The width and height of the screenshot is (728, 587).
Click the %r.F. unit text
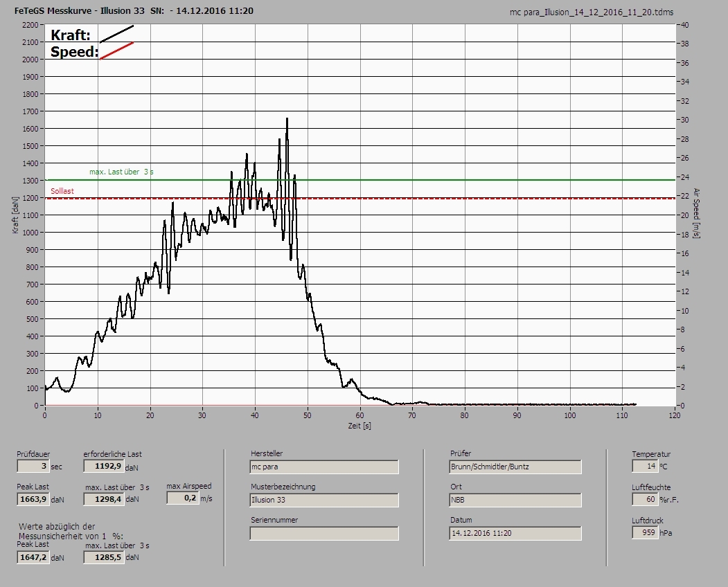(x=668, y=500)
